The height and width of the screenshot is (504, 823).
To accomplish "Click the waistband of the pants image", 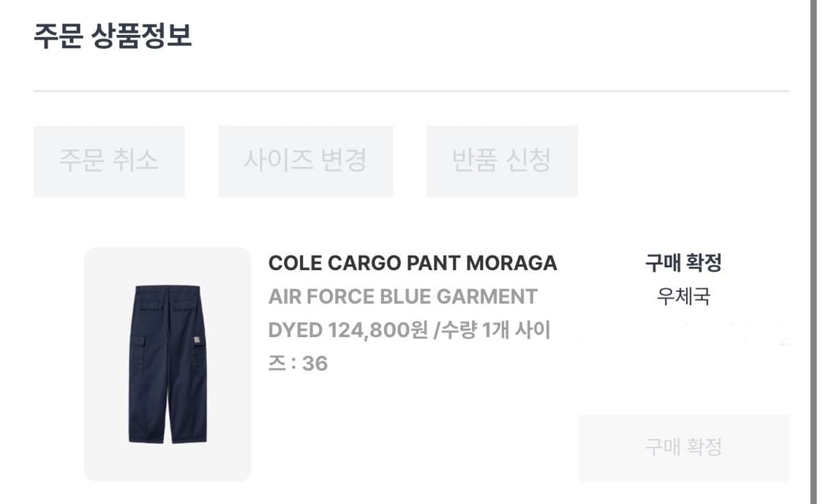I will coord(168,289).
